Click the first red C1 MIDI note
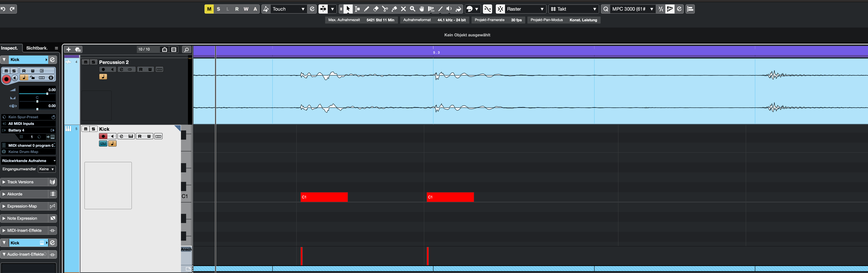The width and height of the screenshot is (868, 273). [323, 197]
